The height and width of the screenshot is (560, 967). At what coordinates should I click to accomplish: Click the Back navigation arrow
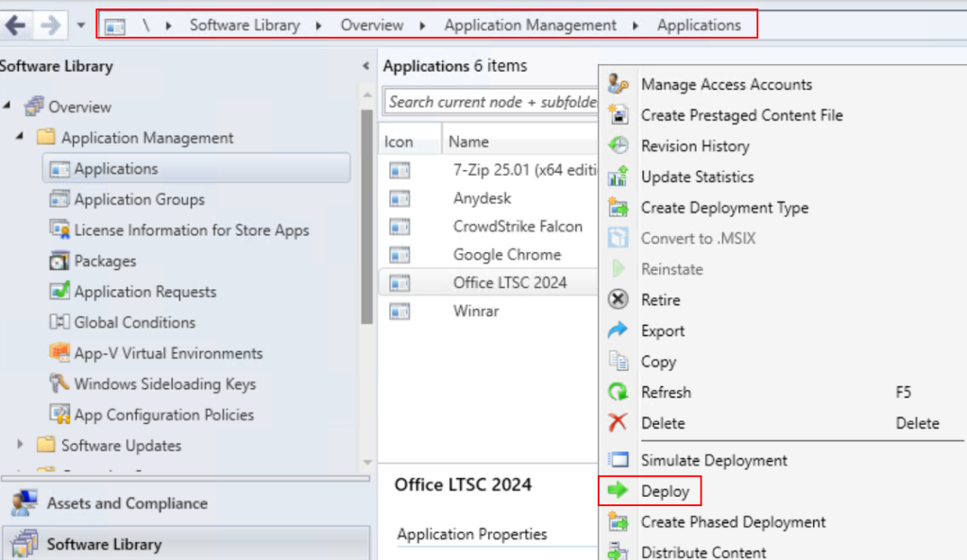15,25
